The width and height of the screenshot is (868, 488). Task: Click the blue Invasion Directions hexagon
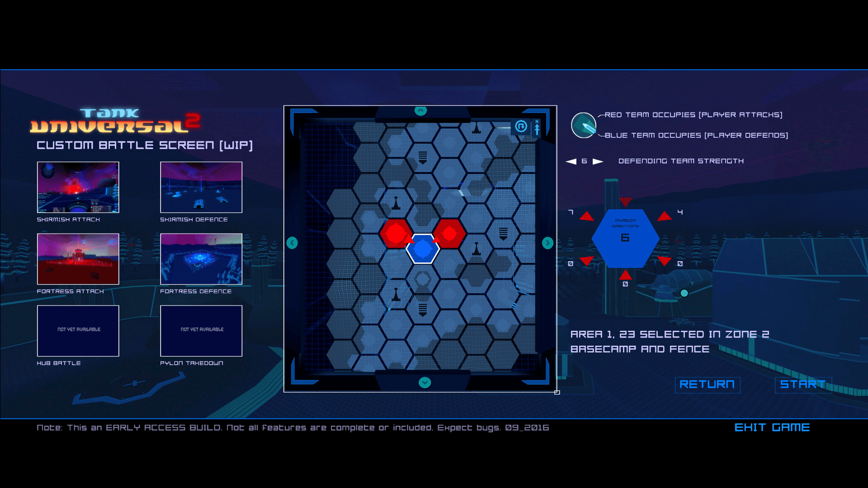click(625, 238)
